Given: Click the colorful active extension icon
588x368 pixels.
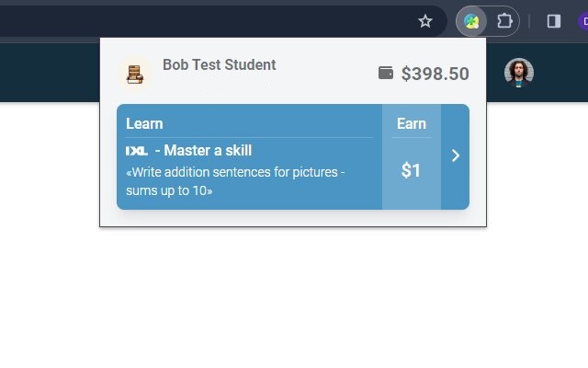Looking at the screenshot, I should [471, 21].
